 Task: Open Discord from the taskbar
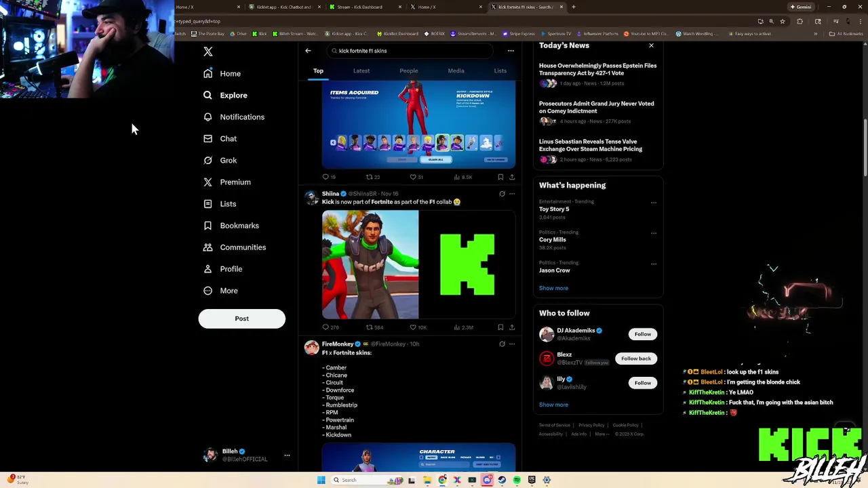tap(487, 480)
